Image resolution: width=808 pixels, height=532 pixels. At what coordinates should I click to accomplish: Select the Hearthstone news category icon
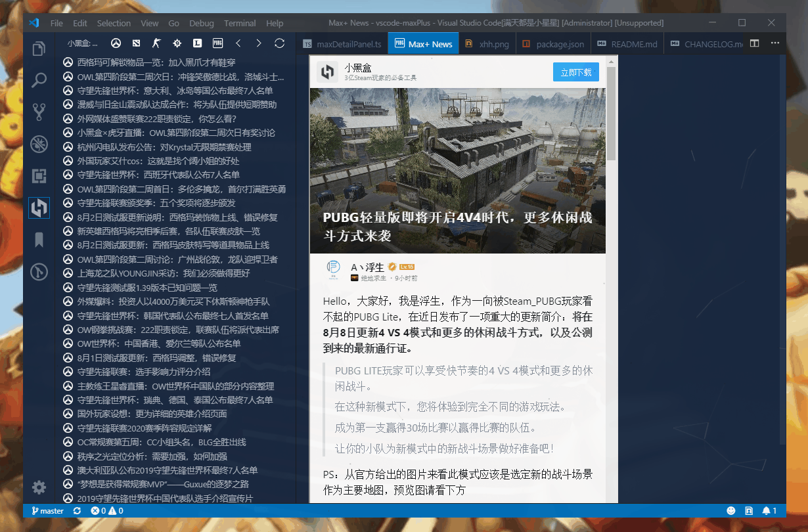pyautogui.click(x=177, y=43)
